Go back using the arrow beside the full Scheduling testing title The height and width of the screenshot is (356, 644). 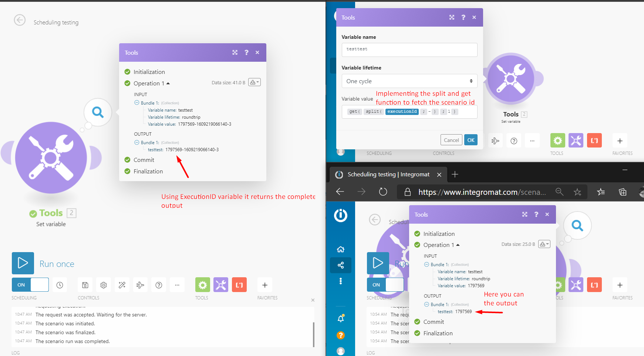(20, 20)
